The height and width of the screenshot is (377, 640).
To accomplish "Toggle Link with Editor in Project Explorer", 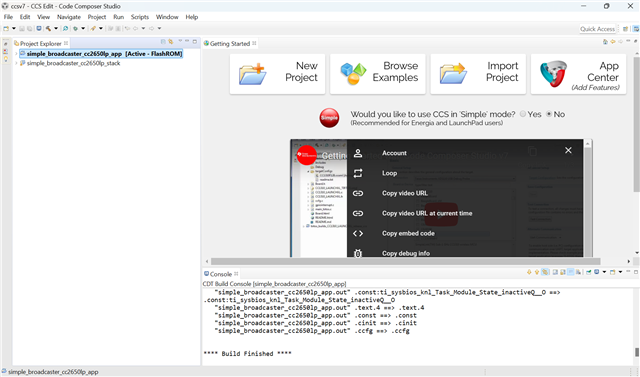I will click(171, 42).
